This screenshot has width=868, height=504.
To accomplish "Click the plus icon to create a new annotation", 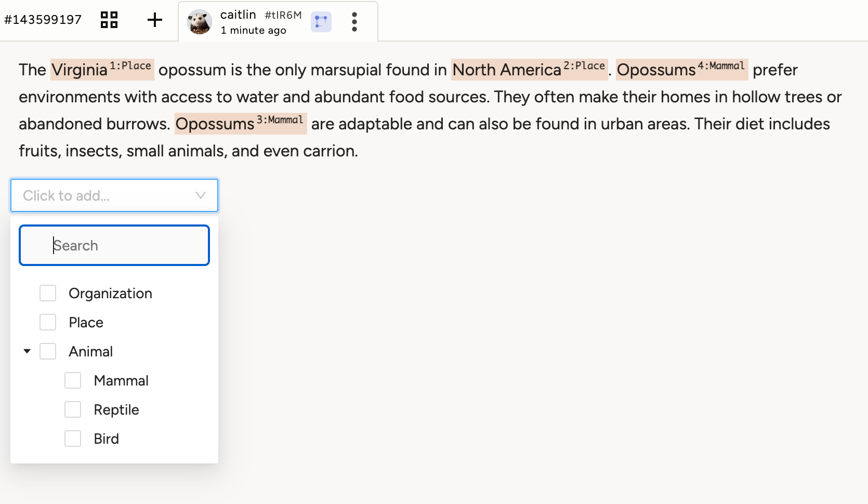I will click(154, 20).
